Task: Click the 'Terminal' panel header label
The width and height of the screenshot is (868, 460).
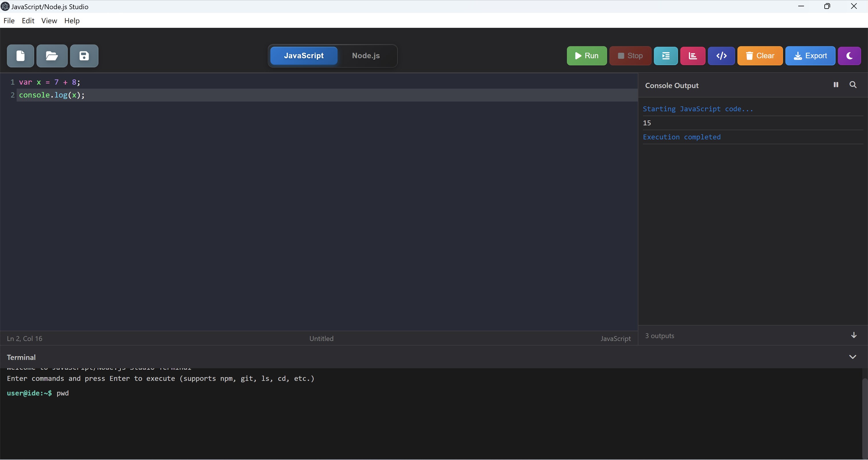Action: point(21,357)
